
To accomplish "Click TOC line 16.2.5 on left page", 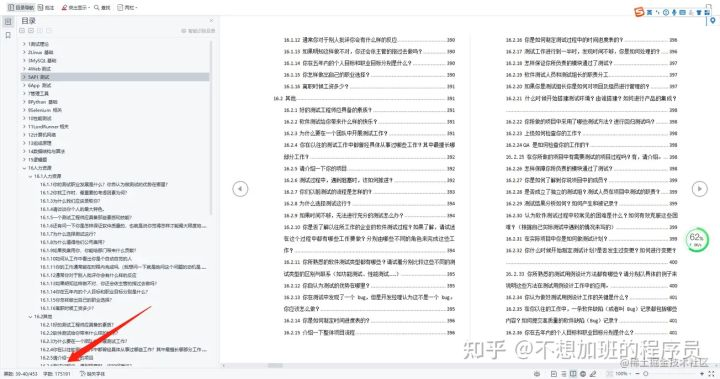I will tap(369, 169).
